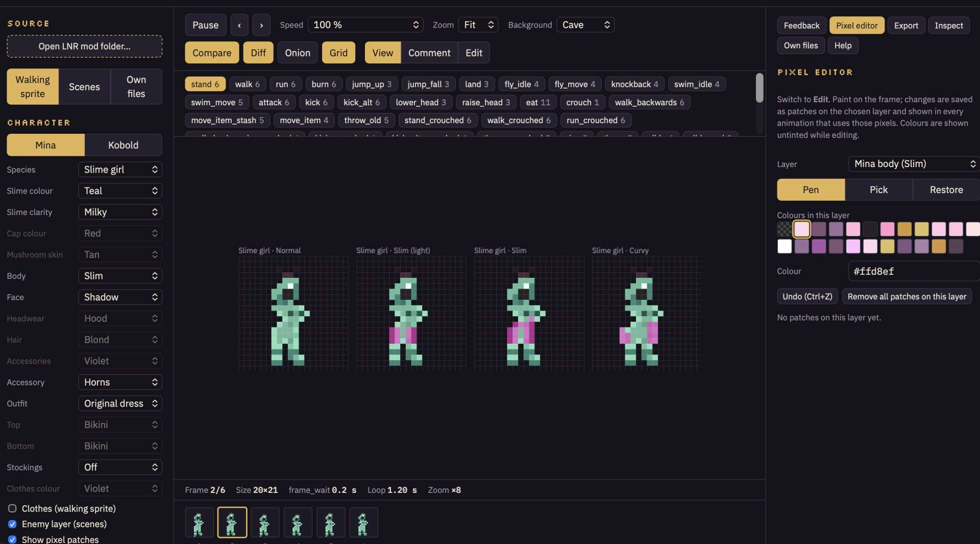This screenshot has width=980, height=544.
Task: Open the Face dropdown set to Shadow
Action: click(x=120, y=297)
